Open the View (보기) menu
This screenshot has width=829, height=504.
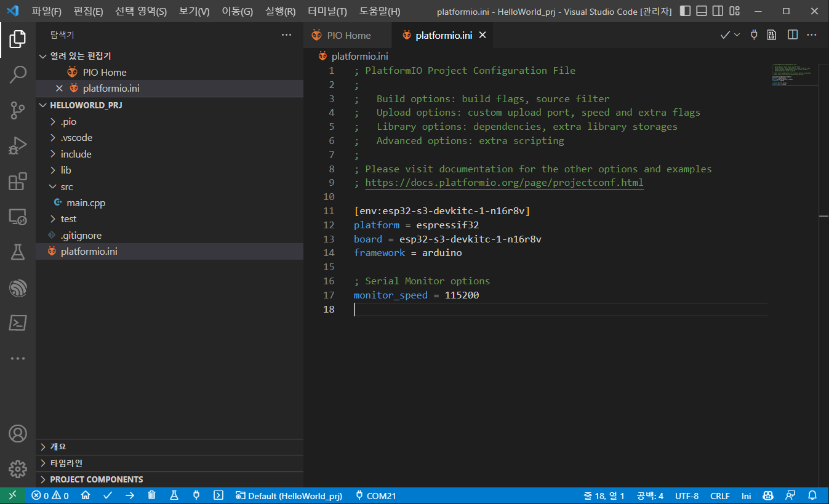194,11
